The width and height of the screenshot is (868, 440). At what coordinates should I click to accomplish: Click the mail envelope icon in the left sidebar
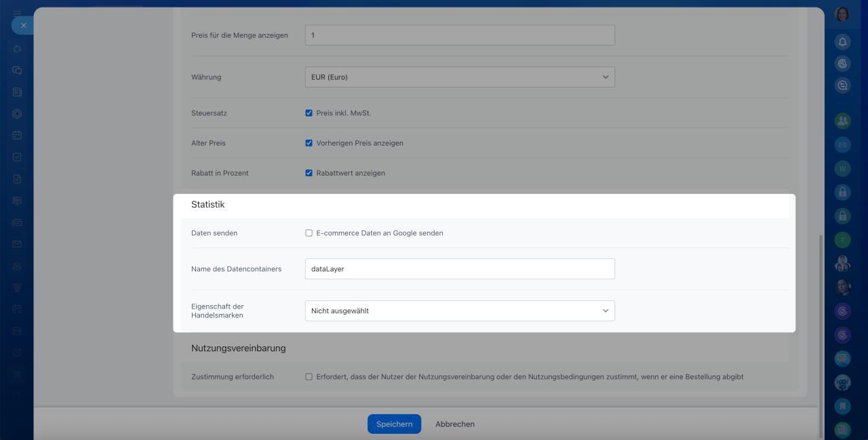[17, 244]
